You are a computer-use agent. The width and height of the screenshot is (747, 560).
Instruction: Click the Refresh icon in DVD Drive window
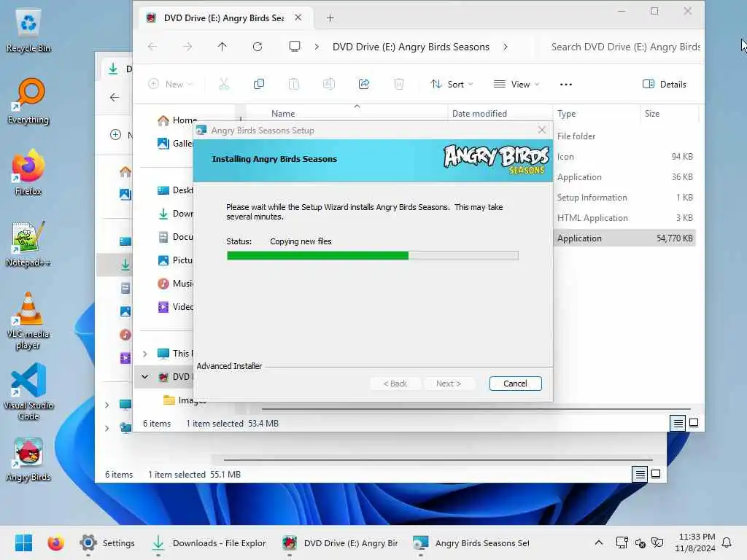point(258,47)
